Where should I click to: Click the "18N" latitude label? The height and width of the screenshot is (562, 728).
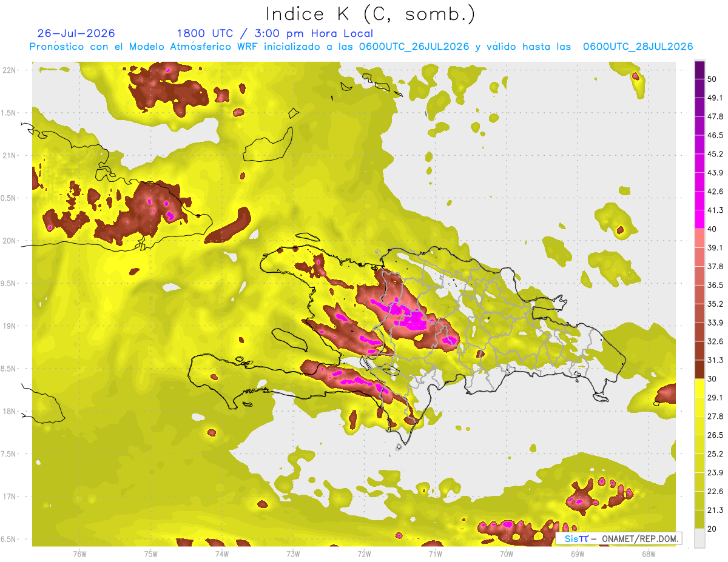[x=10, y=412]
